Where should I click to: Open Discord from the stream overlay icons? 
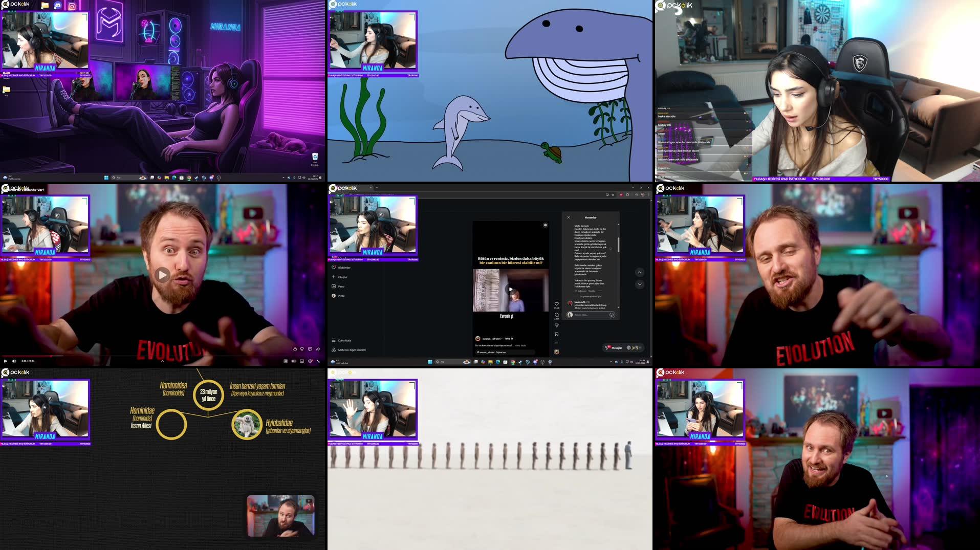pos(57,6)
